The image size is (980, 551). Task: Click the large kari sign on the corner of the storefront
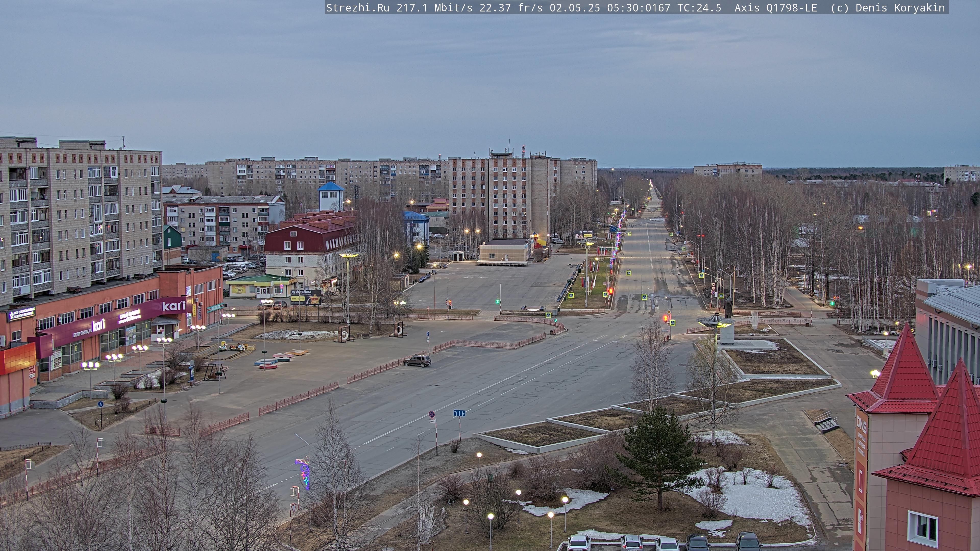[x=174, y=305]
